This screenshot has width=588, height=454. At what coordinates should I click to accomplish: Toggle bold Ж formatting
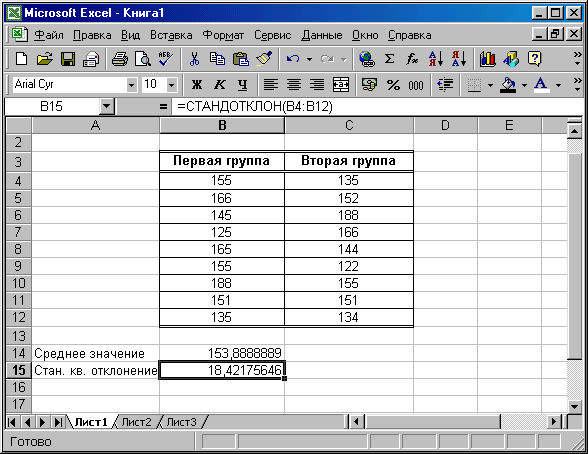(x=197, y=85)
